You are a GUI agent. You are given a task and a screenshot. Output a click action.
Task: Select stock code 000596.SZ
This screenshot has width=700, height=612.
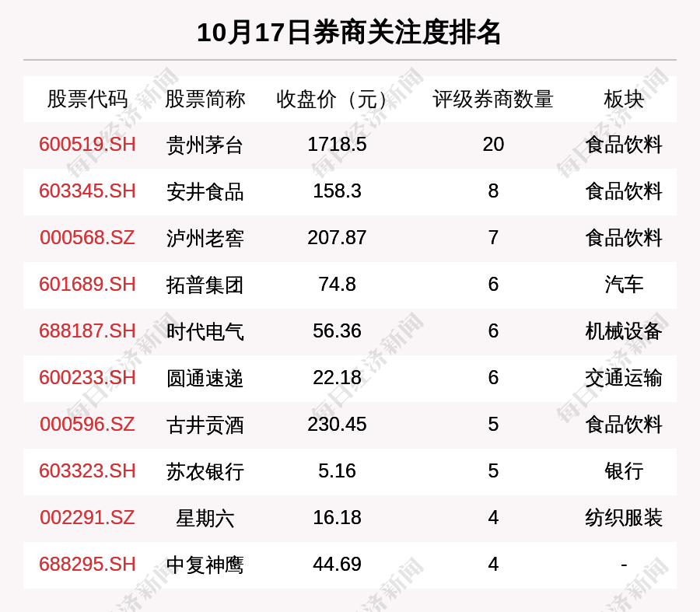(x=87, y=424)
